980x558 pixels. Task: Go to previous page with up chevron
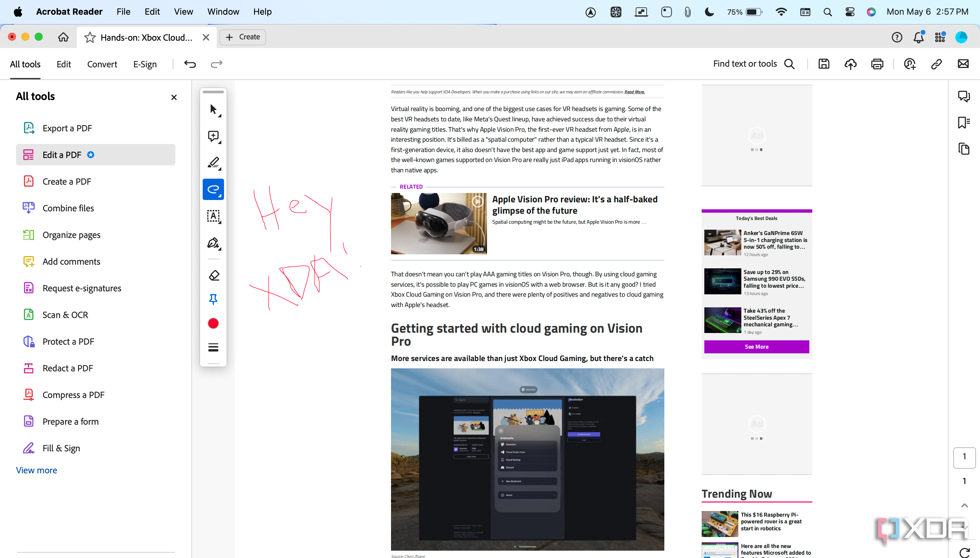[964, 505]
